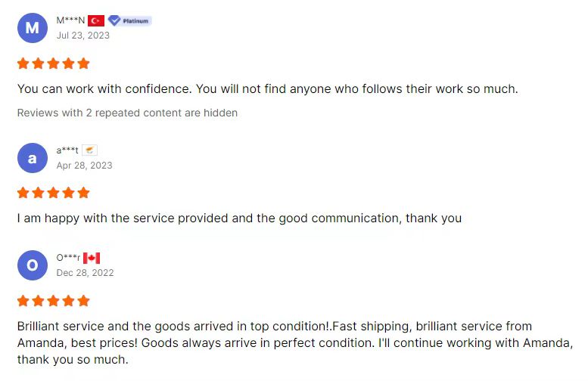Click the reviewer name M***N
The image size is (588, 381).
[x=70, y=21]
